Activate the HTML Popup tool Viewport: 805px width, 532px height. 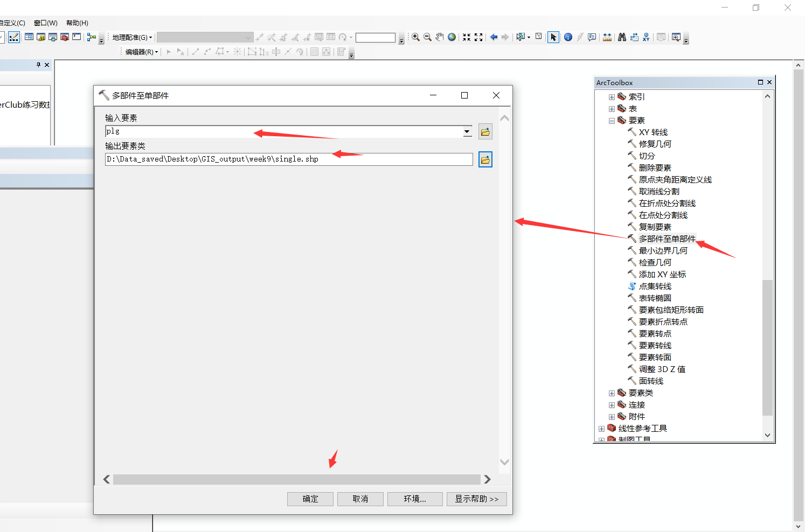coord(592,37)
